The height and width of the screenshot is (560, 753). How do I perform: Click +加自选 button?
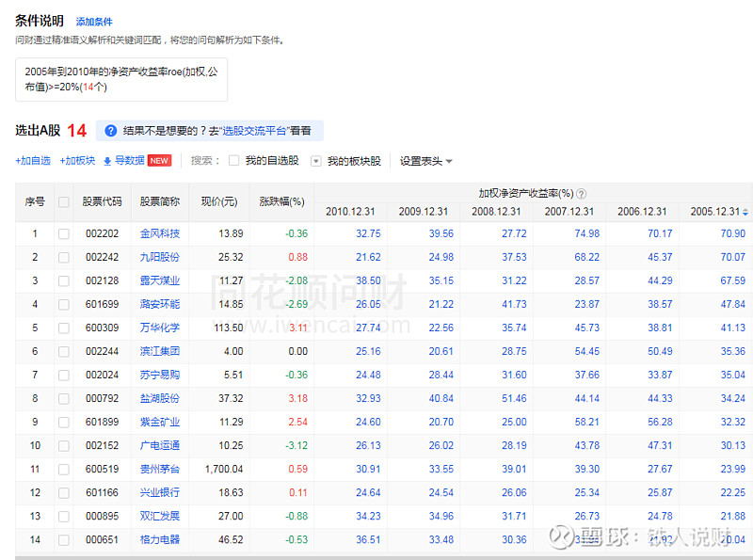(33, 161)
